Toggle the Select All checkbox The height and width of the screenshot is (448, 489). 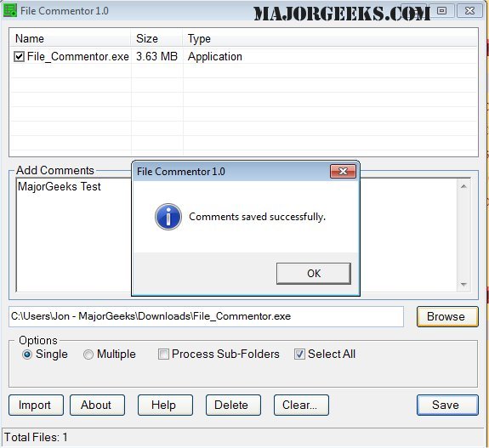[x=299, y=354]
